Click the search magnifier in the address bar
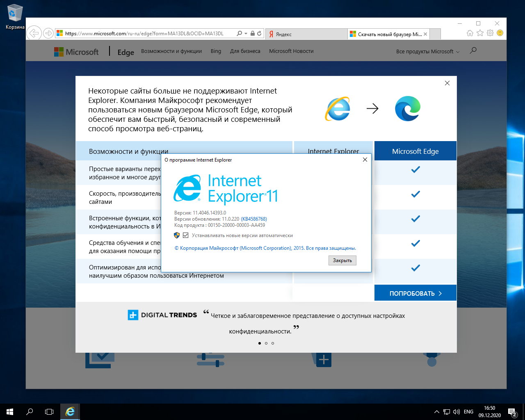 239,34
